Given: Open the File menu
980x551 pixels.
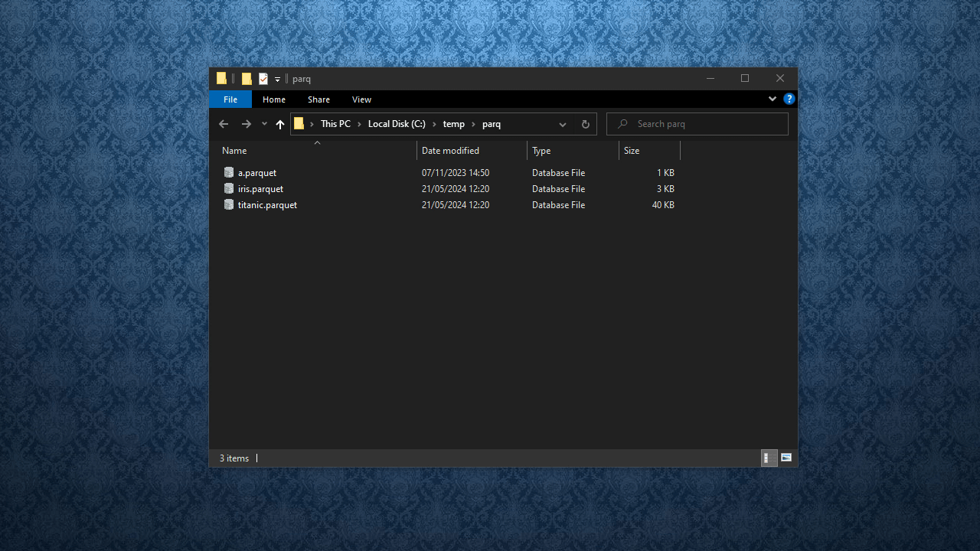Looking at the screenshot, I should click(230, 99).
